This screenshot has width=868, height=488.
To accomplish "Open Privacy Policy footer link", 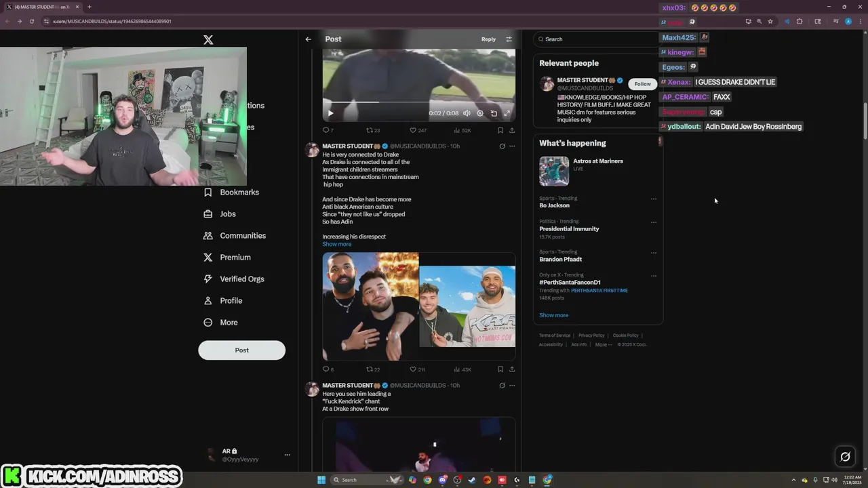I will pyautogui.click(x=591, y=335).
